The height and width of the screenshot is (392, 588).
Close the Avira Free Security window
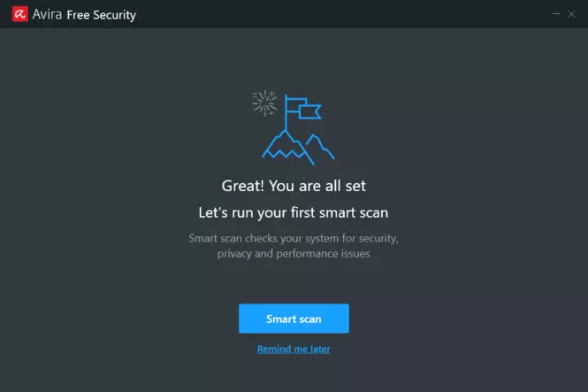click(571, 14)
